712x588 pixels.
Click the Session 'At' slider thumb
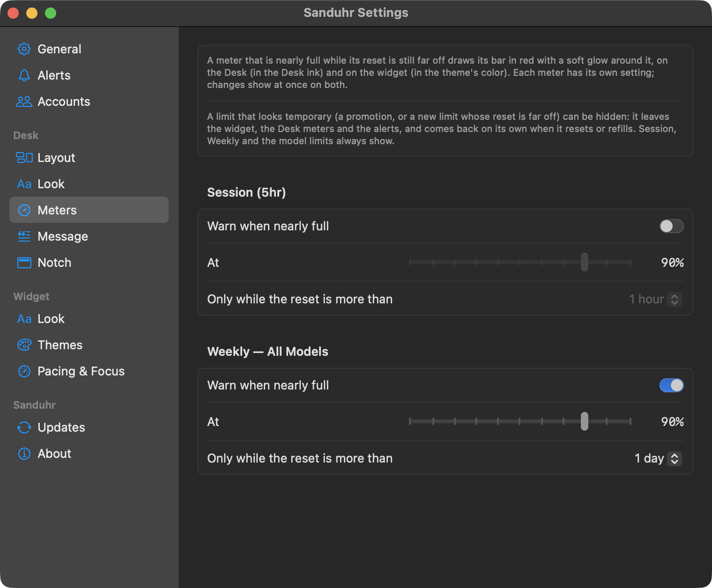click(x=584, y=262)
